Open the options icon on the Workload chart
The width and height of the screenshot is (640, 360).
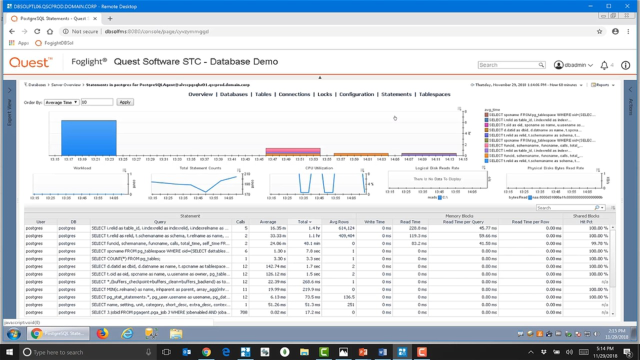pyautogui.click(x=124, y=170)
